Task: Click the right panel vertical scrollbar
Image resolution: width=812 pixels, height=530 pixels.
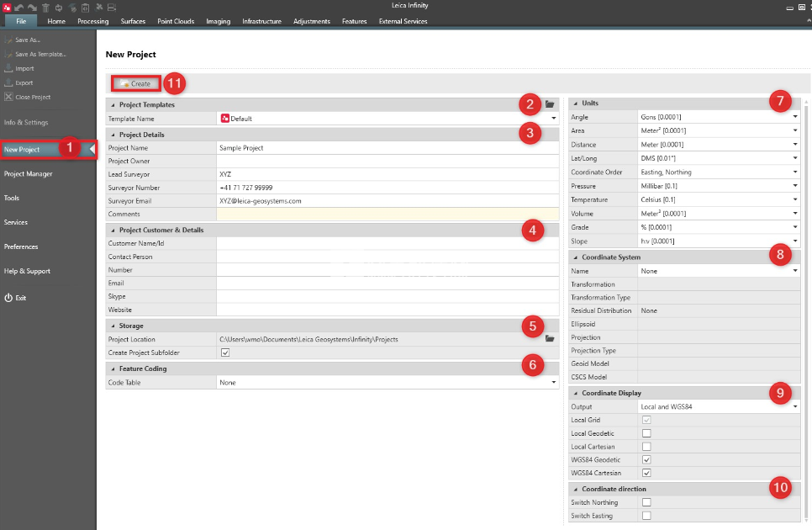Action: pyautogui.click(x=806, y=311)
